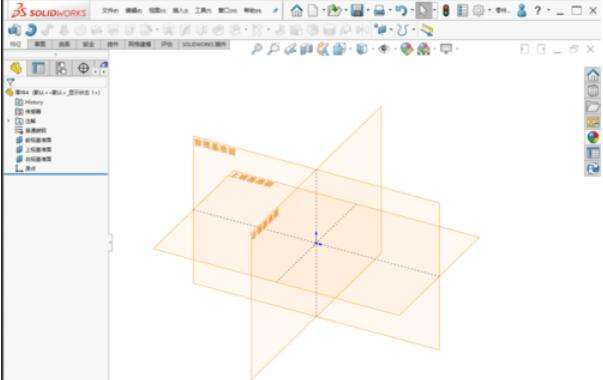Screen dimensions: 603x380
Task: Click Edit Appearance color ball icon
Action: click(406, 49)
